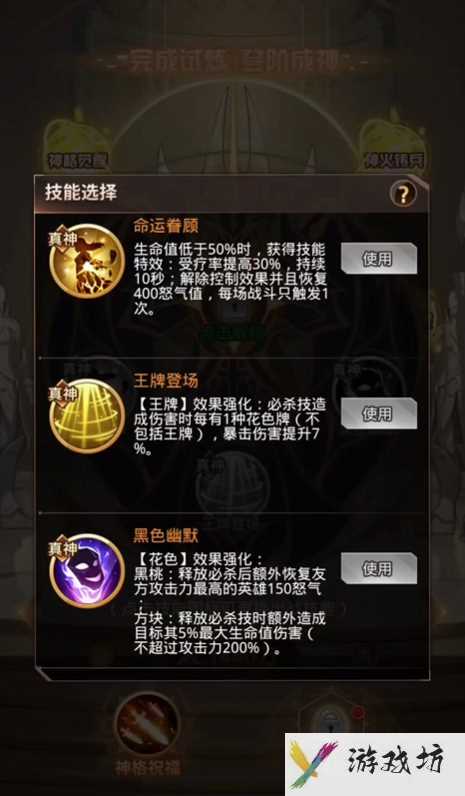Click the 黑色幽默 skill title
Image resolution: width=465 pixels, height=796 pixels.
click(x=165, y=535)
